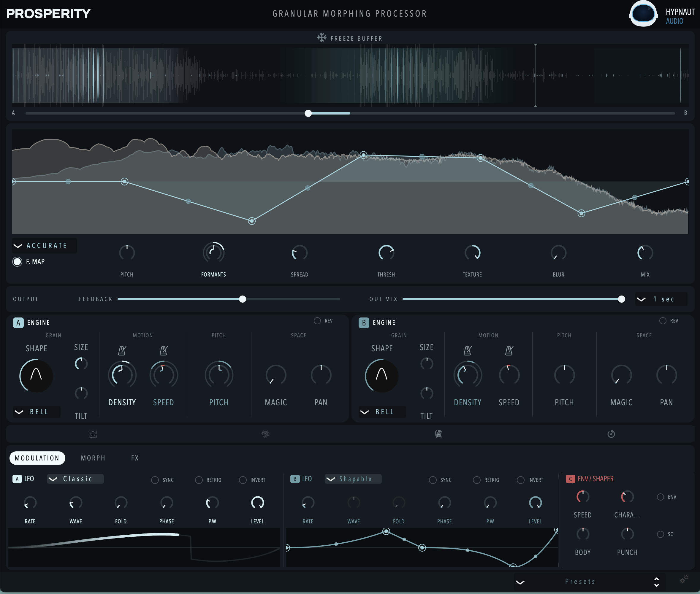Expand the preset menu chevron

(x=520, y=582)
